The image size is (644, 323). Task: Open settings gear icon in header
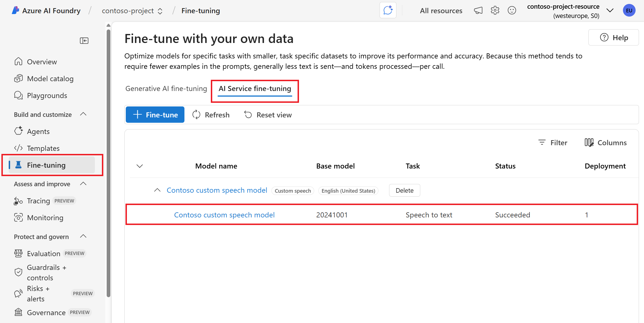(x=495, y=11)
